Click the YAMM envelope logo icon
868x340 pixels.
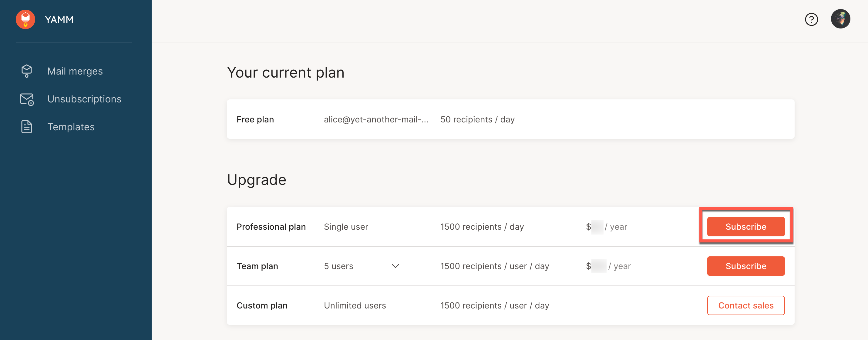25,19
